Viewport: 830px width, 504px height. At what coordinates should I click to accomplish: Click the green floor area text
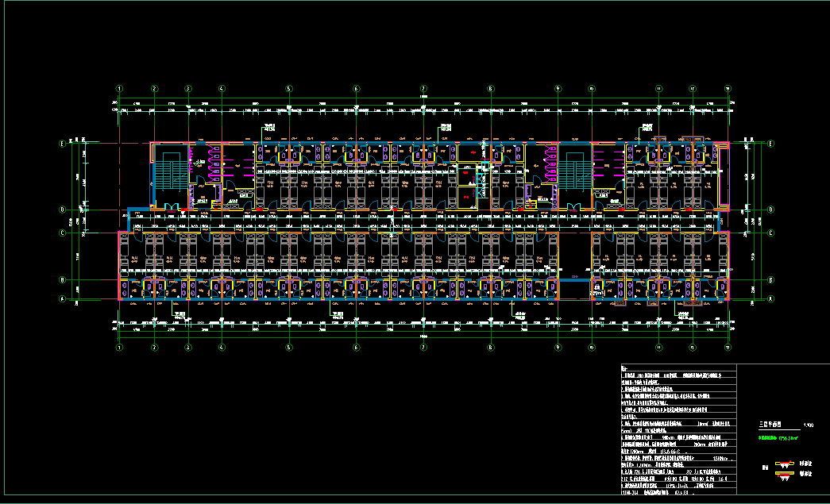(x=777, y=437)
